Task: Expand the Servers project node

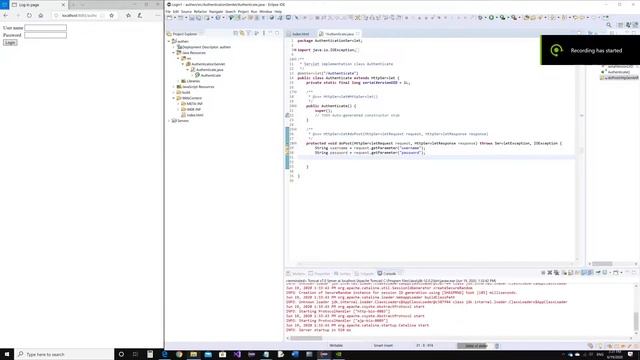Action: 169,121
